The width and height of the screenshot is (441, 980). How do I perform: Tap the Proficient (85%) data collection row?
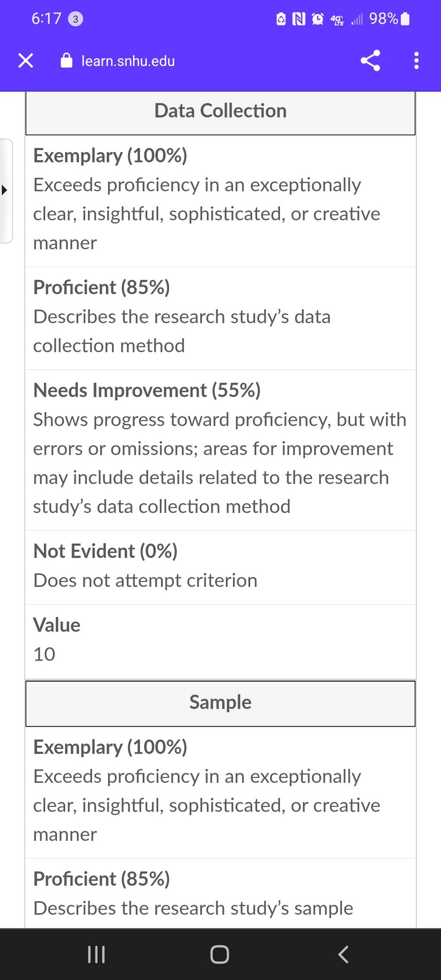(220, 318)
